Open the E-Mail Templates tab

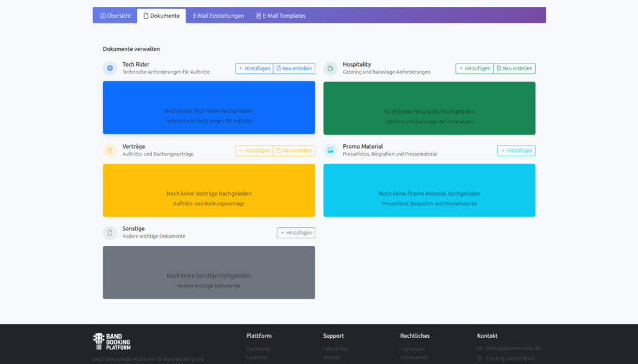[x=280, y=16]
